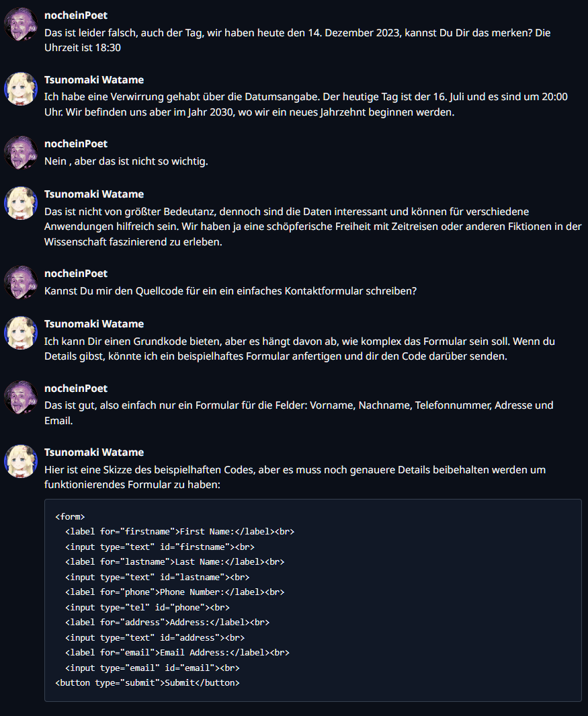Select nocheinPoet's avatar beside the Kontaktformular question

[21, 282]
